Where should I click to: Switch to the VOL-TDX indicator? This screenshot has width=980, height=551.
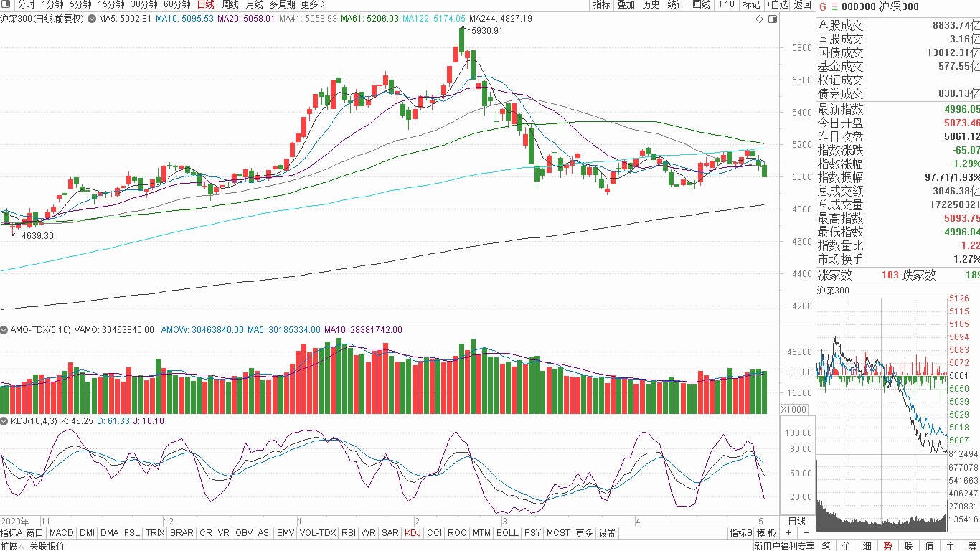coord(318,533)
